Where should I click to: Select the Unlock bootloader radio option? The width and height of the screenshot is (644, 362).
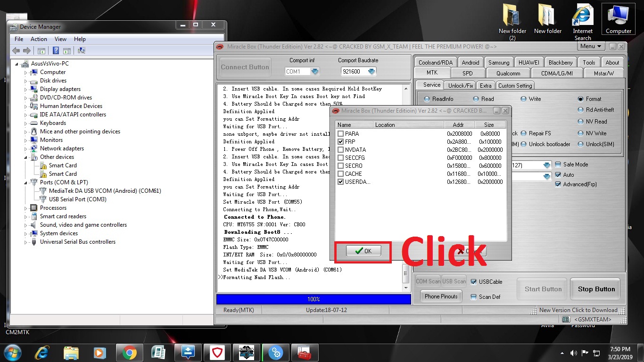click(523, 144)
